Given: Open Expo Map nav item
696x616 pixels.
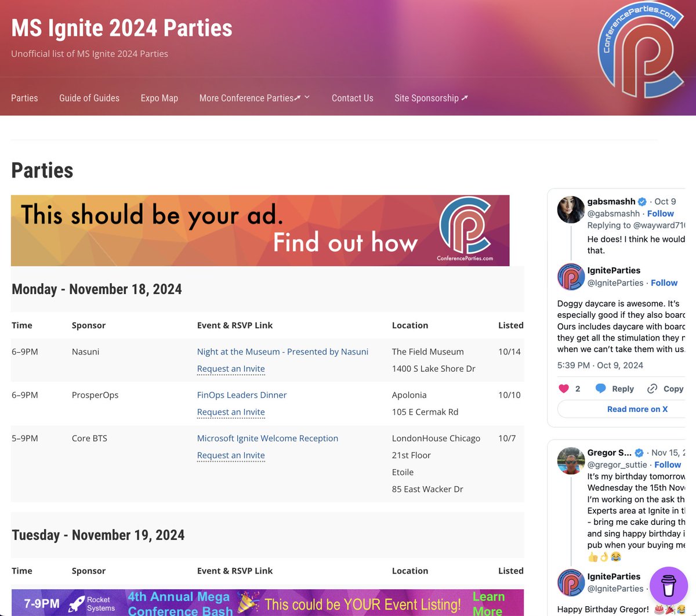Looking at the screenshot, I should (x=159, y=98).
